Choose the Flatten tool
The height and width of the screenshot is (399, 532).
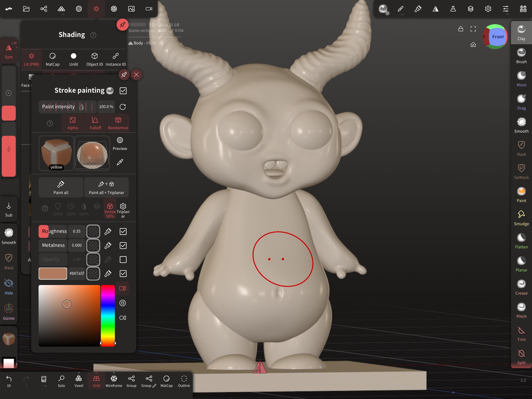pyautogui.click(x=521, y=240)
